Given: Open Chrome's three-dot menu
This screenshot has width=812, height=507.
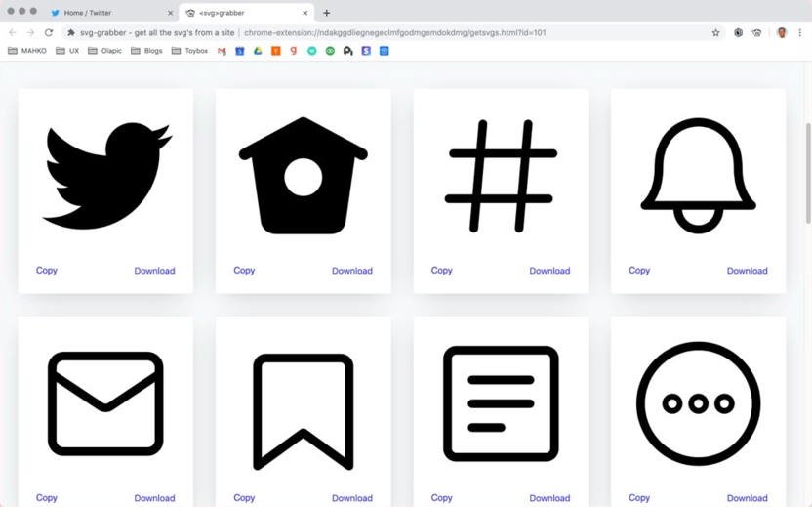Looking at the screenshot, I should pos(800,32).
